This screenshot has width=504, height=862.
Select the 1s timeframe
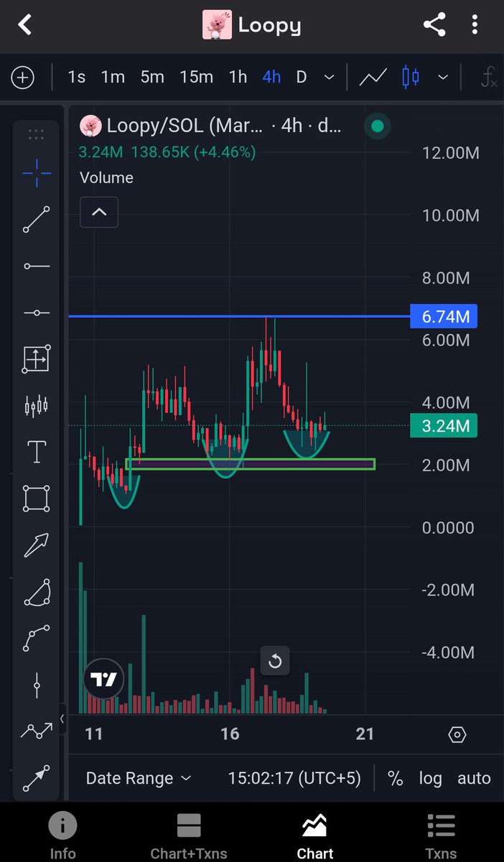pos(76,77)
